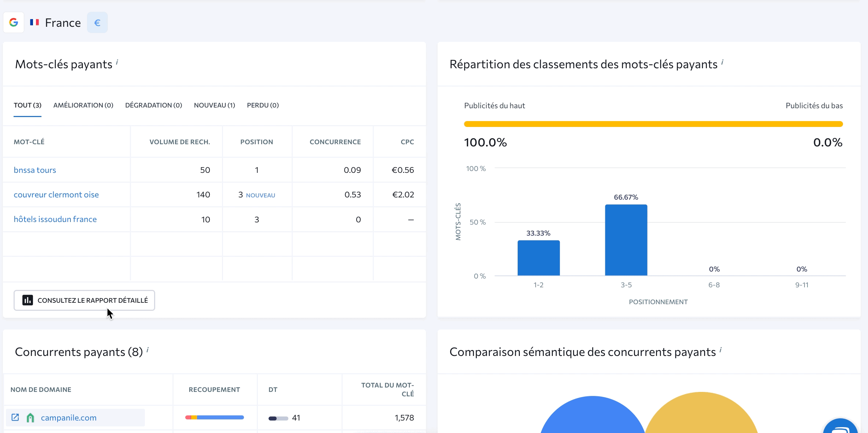This screenshot has width=868, height=433.
Task: Select the NOUVEAU (1) tab
Action: [x=214, y=105]
